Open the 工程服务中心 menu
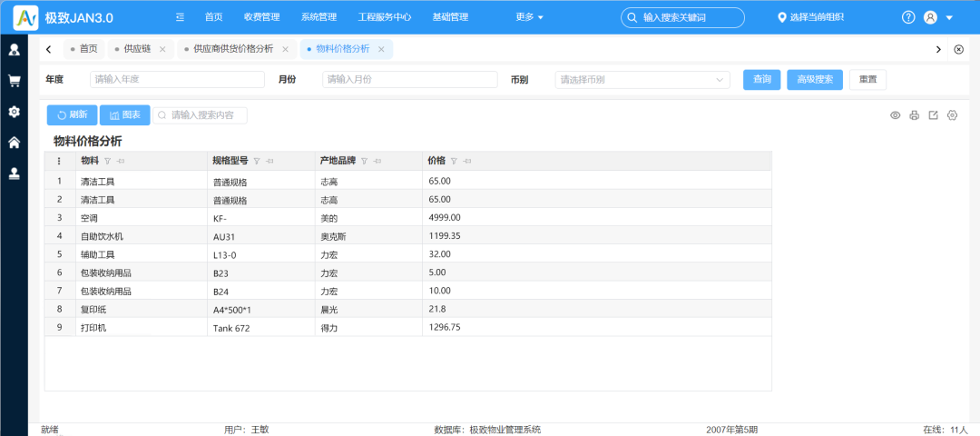The image size is (980, 436). coord(385,17)
